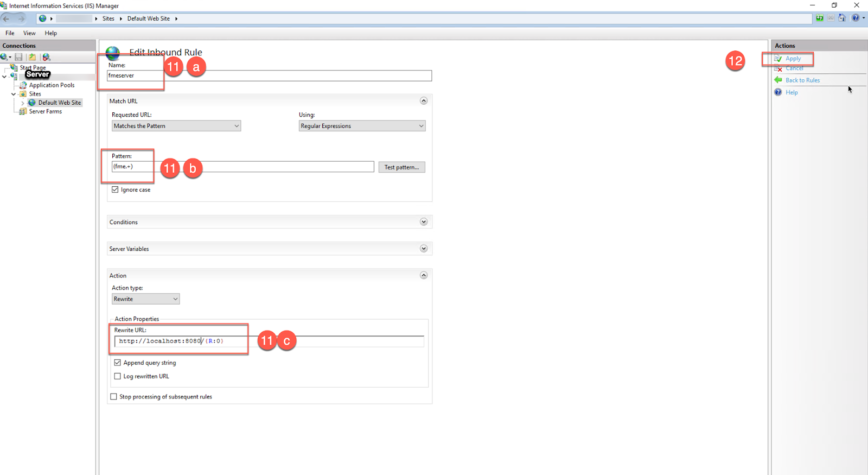
Task: Click the Rewrite URL input field
Action: pos(269,341)
